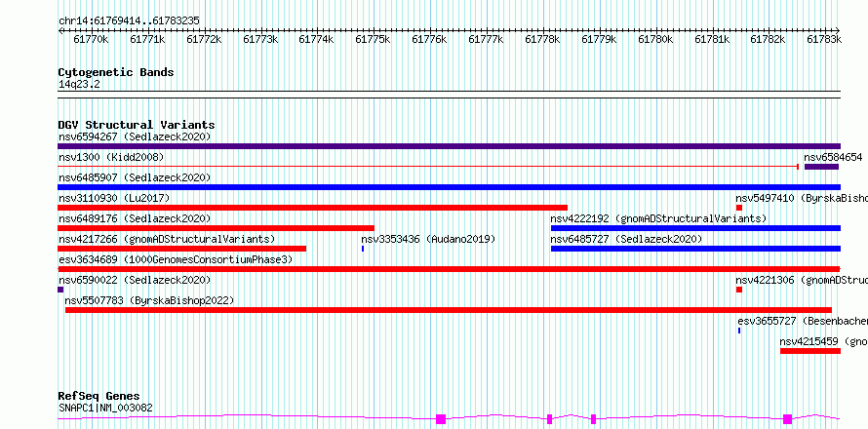Click the small red nsv5497410 variant block

739,208
